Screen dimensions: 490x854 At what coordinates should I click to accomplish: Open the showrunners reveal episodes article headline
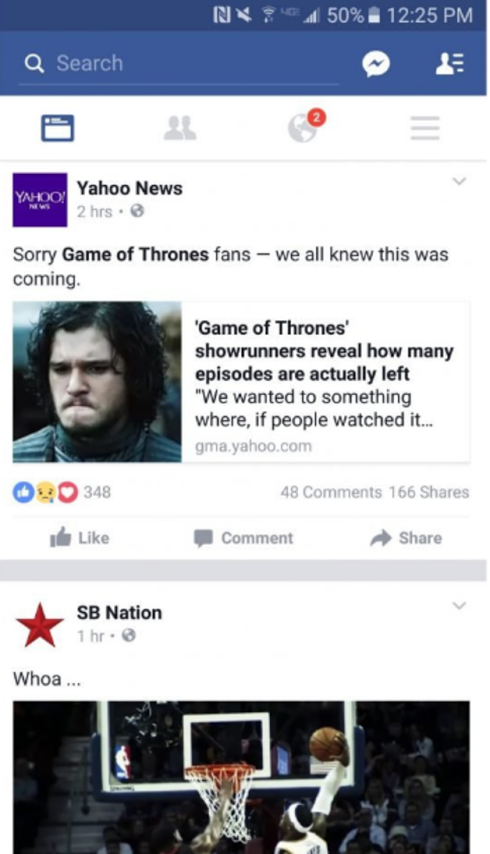324,351
